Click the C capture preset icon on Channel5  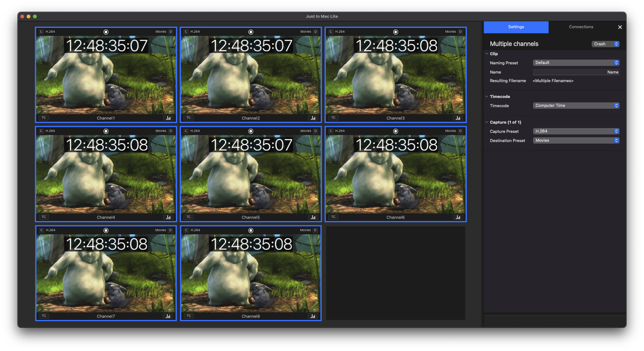pos(186,131)
